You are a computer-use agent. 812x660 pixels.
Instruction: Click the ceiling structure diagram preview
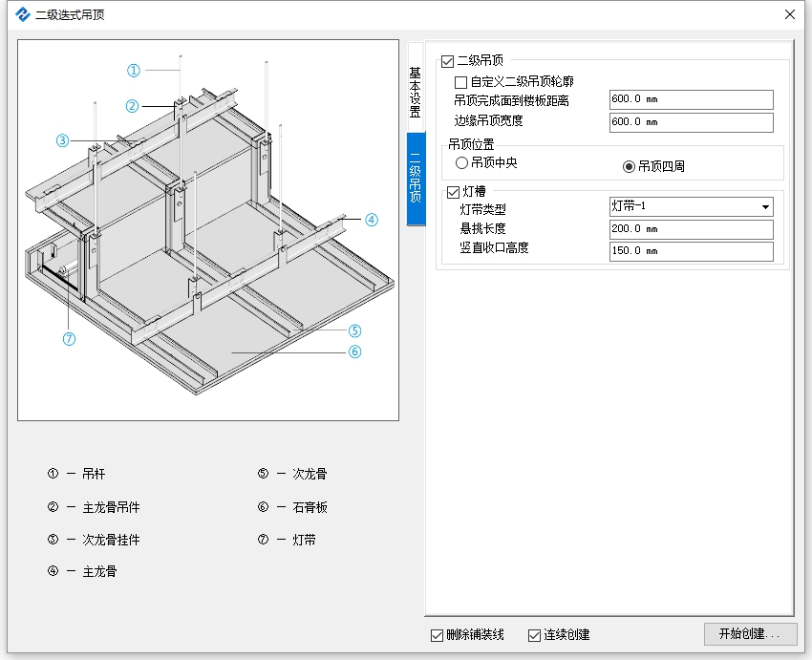[x=208, y=230]
